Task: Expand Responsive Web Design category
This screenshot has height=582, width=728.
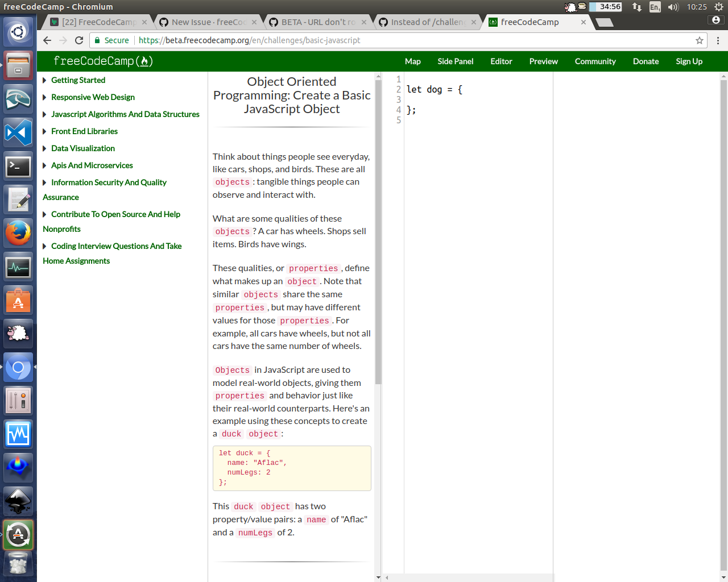Action: [93, 97]
